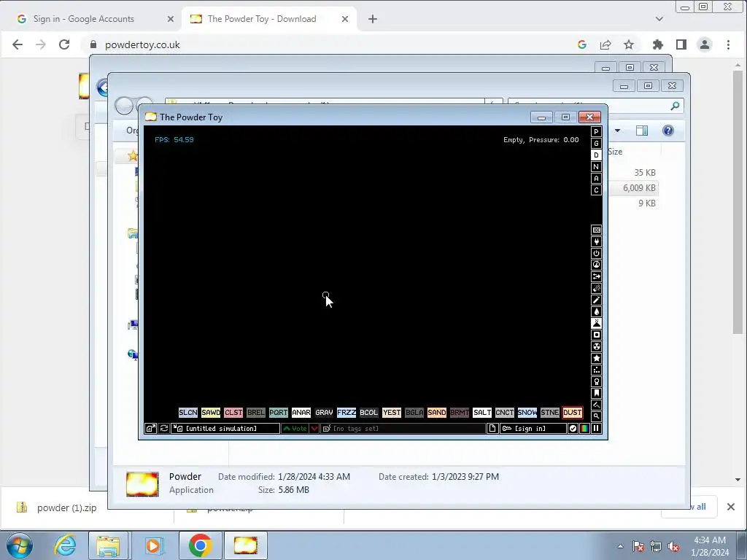Open the Special menu star icon
This screenshot has width=747, height=560.
596,358
